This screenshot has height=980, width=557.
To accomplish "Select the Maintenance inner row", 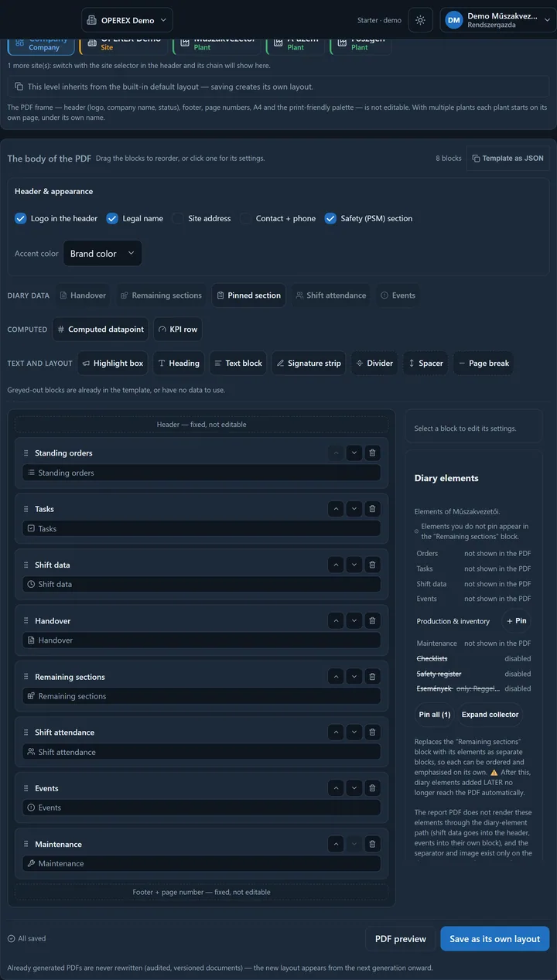I will coord(201,863).
